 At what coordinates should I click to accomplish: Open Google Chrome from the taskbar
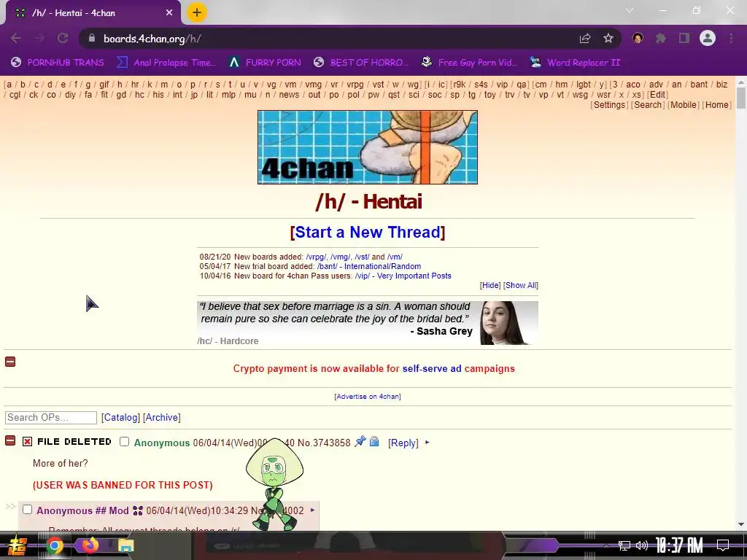(54, 545)
